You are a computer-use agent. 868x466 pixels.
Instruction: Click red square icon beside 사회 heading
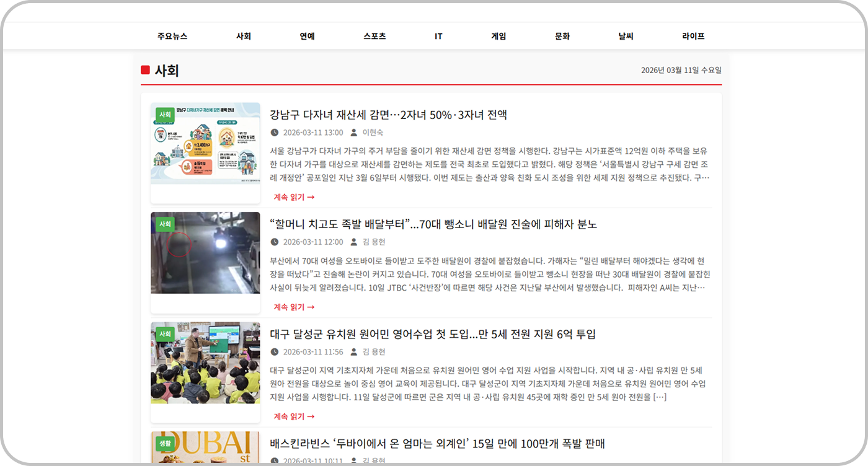[x=146, y=71]
